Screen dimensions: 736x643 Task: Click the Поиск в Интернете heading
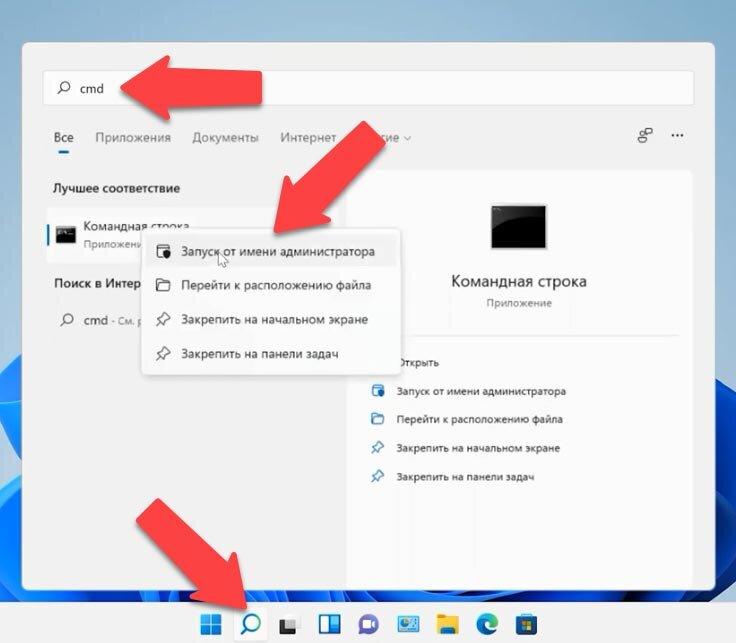[97, 283]
